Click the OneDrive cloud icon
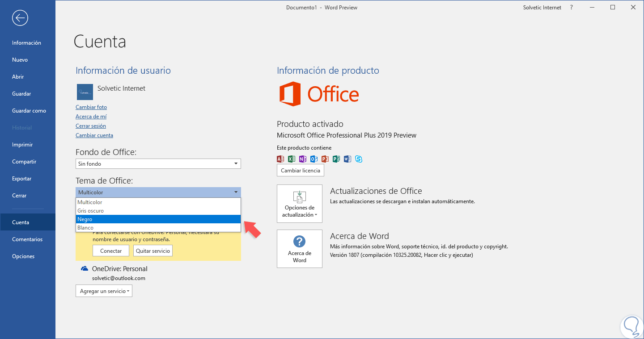The height and width of the screenshot is (339, 644). pos(84,269)
